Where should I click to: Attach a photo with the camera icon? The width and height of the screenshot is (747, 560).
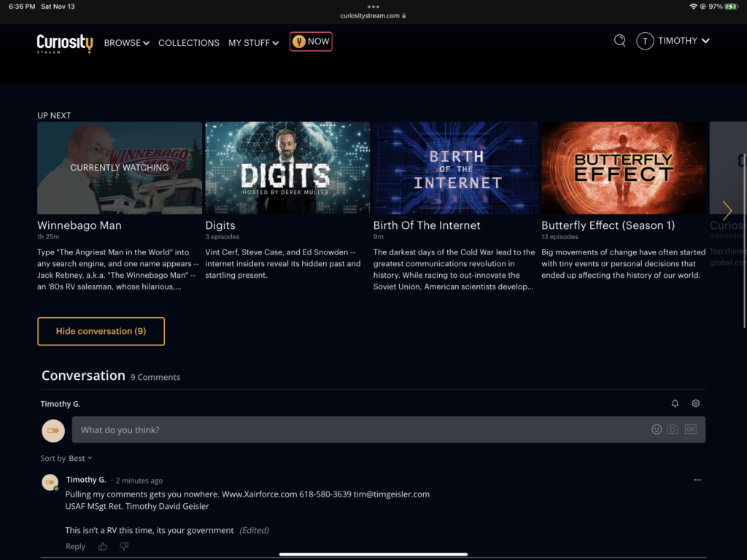[673, 429]
